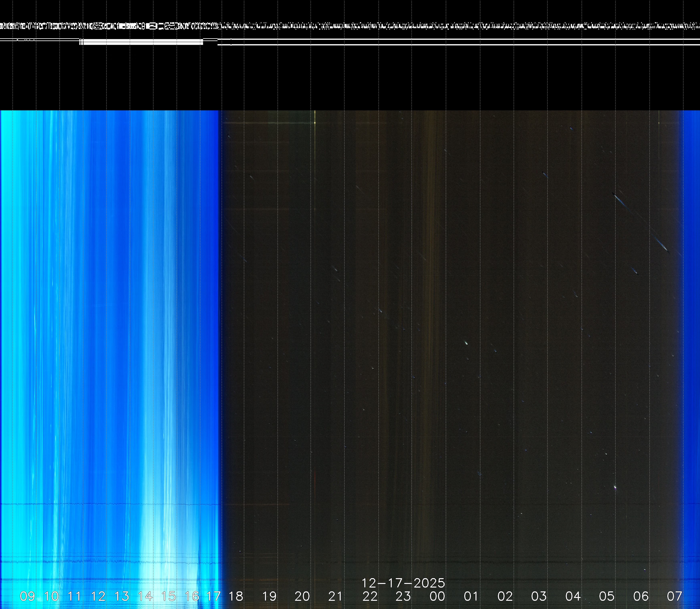Click the 09 hour label
Viewport: 700px width, 609px height.
click(x=27, y=596)
